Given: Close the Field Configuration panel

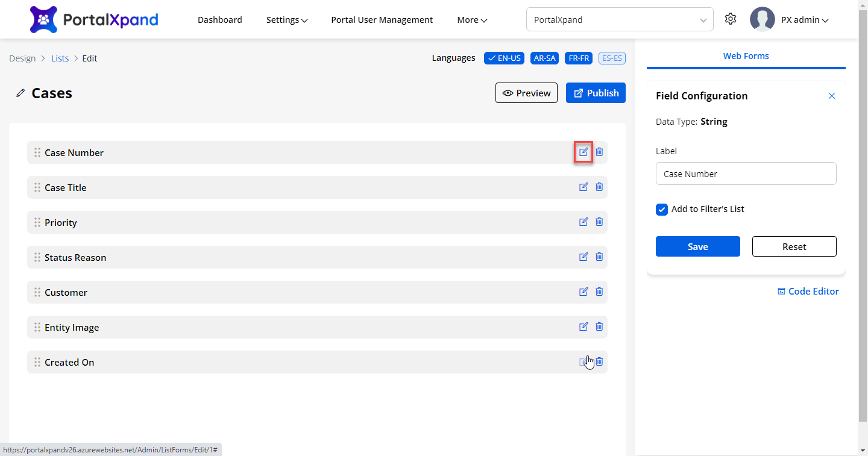Looking at the screenshot, I should point(832,96).
